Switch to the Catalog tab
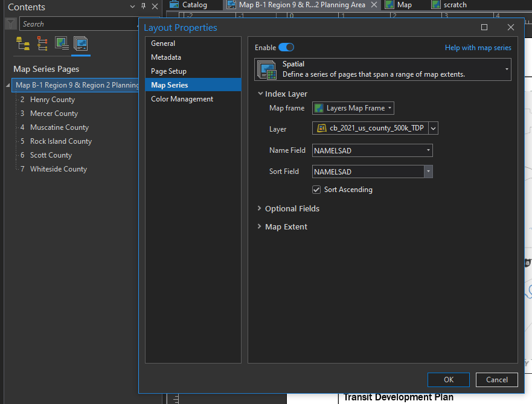 (193, 5)
